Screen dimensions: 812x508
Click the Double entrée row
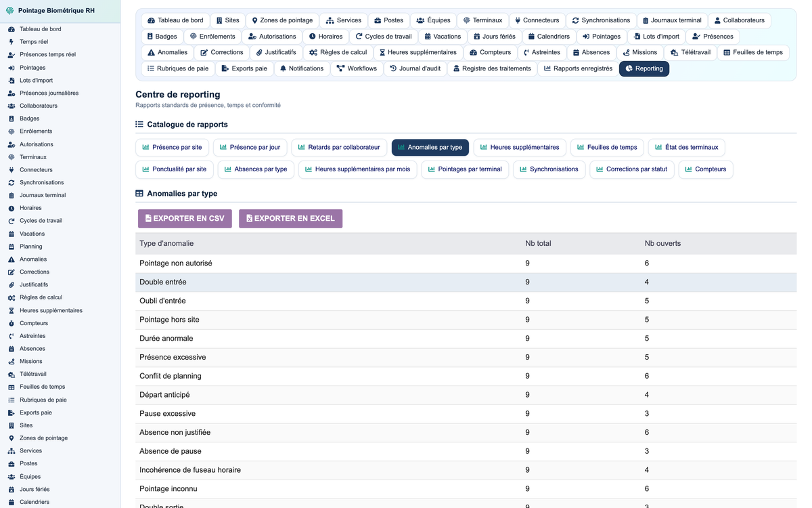click(466, 282)
